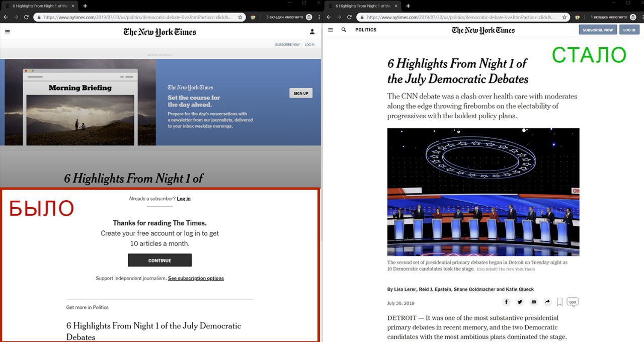644x342 pixels.
Task: Click the debate stage photo in the article
Action: pyautogui.click(x=483, y=192)
